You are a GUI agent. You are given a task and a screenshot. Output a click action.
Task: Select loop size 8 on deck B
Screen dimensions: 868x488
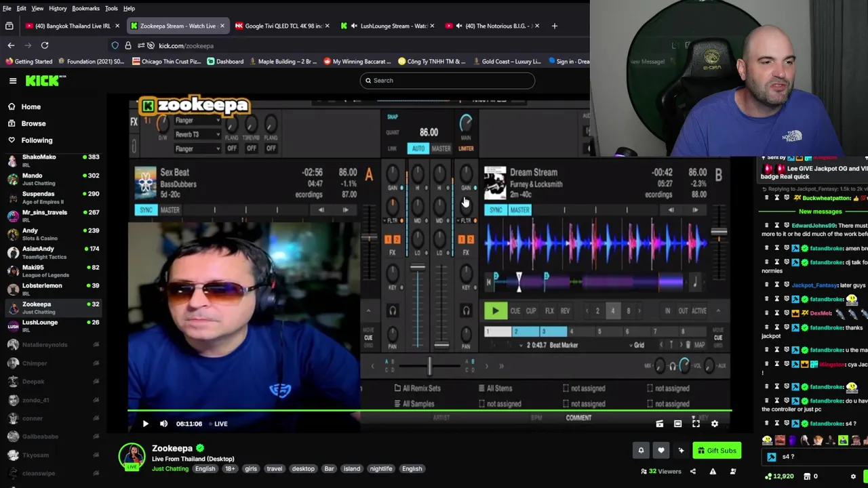click(x=628, y=311)
